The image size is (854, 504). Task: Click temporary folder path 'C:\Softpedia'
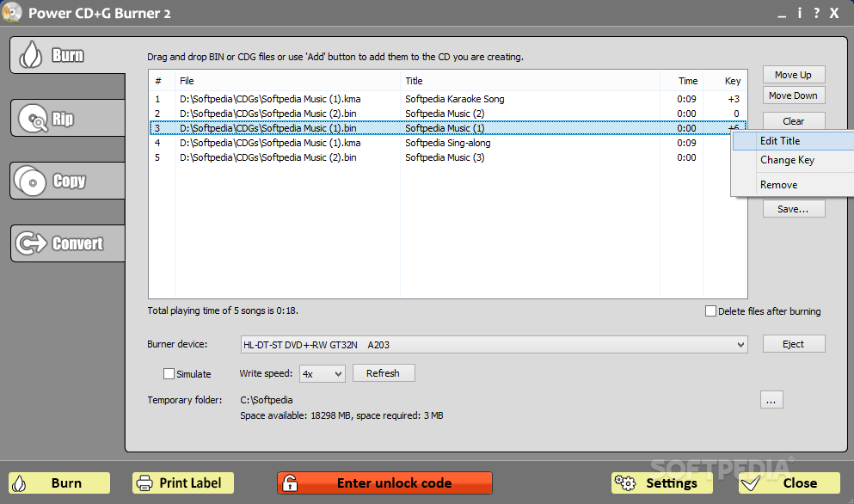click(267, 400)
